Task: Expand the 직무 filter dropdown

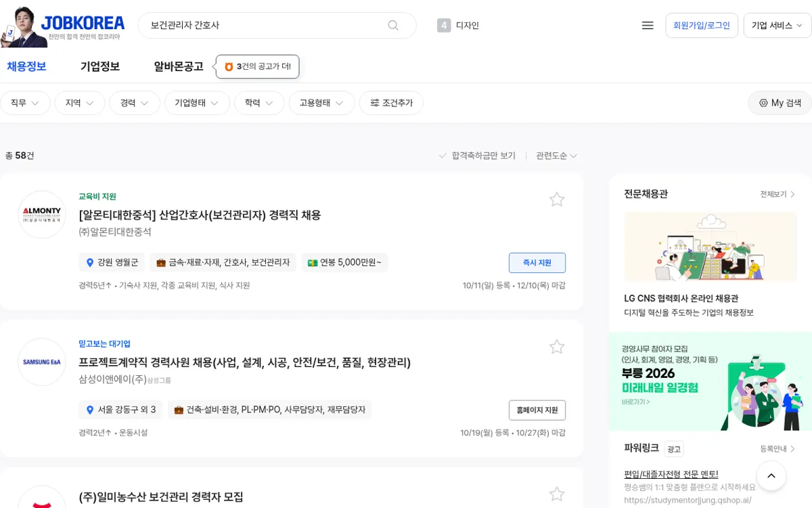Action: pos(25,103)
